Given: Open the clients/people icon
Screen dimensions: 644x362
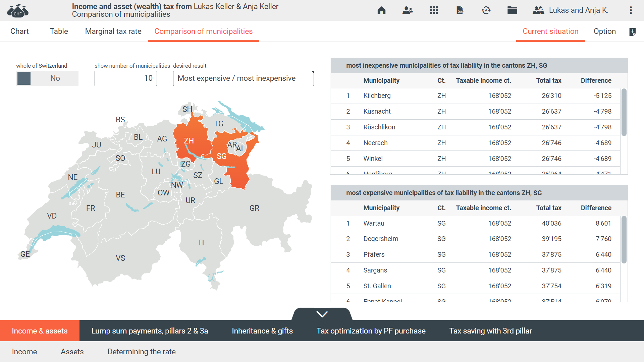Looking at the screenshot, I should tap(408, 10).
